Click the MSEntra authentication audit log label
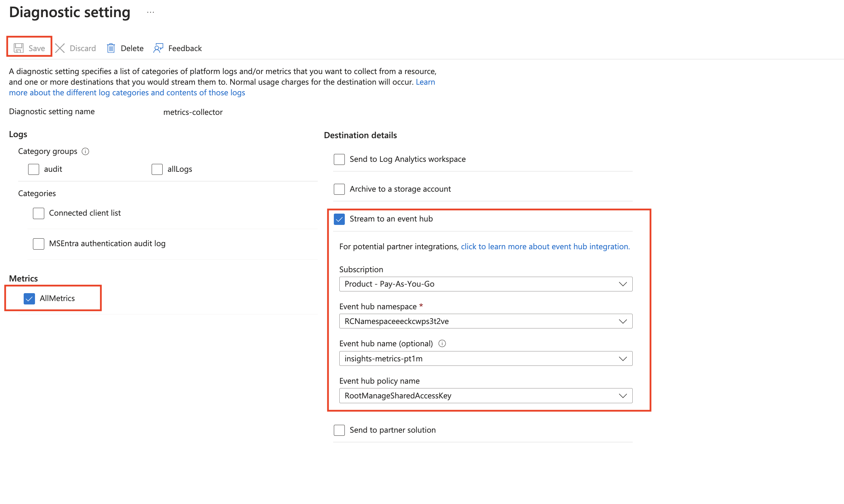The width and height of the screenshot is (844, 504). tap(107, 243)
